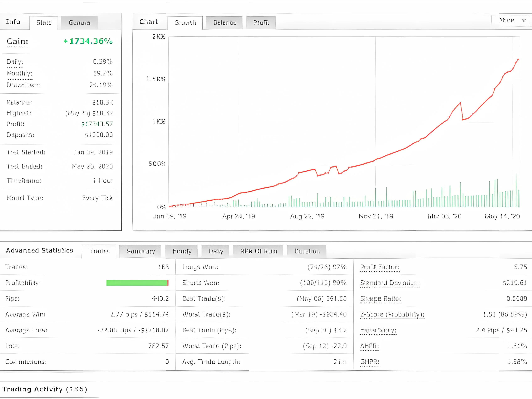
Task: Select the Growth chart tab
Action: 185,23
